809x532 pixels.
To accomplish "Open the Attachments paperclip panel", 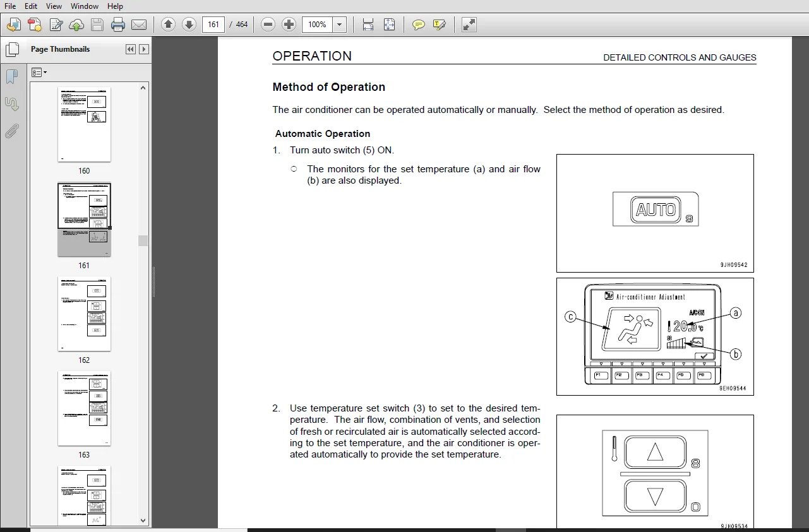I will coord(12,131).
